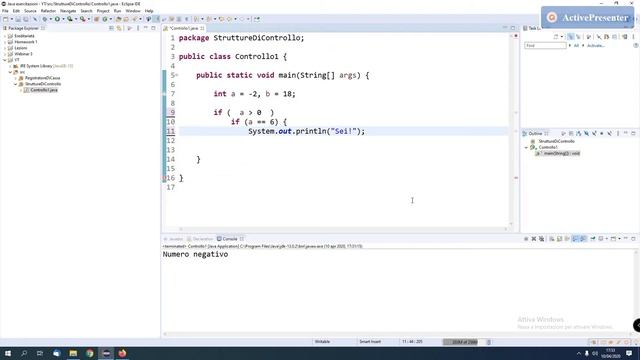The image size is (640, 360).
Task: Open dropdown next to New toolbar icon
Action: click(x=12, y=19)
